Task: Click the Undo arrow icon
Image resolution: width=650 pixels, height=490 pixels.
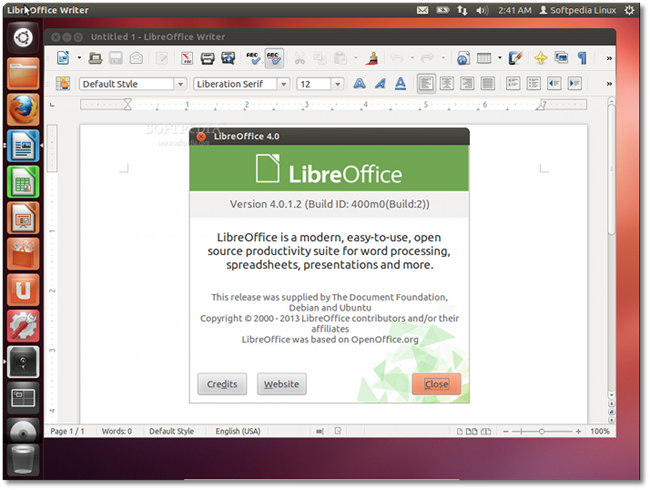Action: point(397,58)
